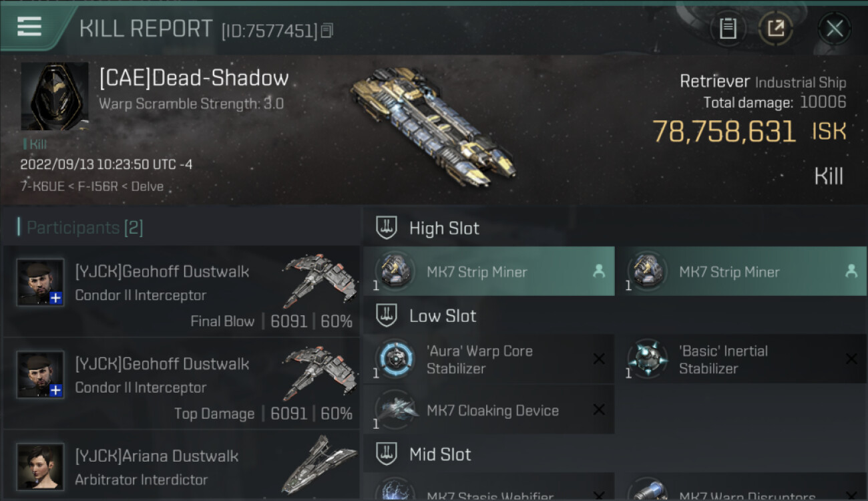View Geohoff Dustwalk Top Damage entry
The height and width of the screenshot is (501, 868).
click(181, 383)
